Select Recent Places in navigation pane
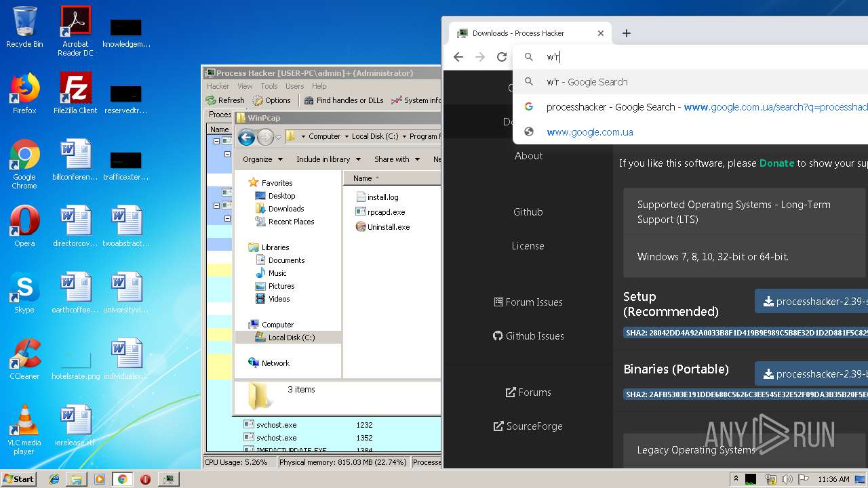Screen dimensions: 868x488 click(x=285, y=222)
